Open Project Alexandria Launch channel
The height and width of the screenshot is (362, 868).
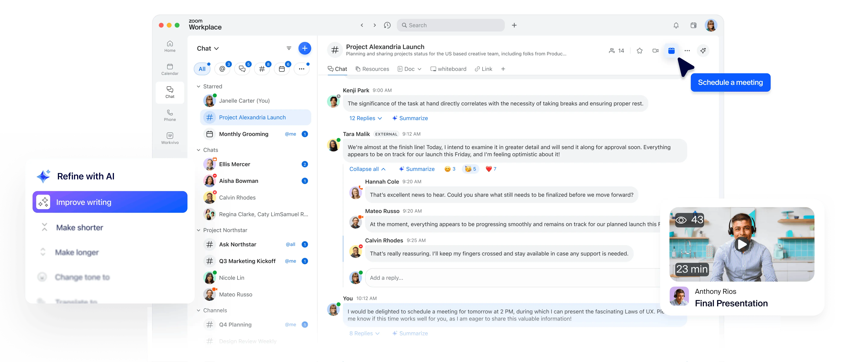click(x=255, y=117)
